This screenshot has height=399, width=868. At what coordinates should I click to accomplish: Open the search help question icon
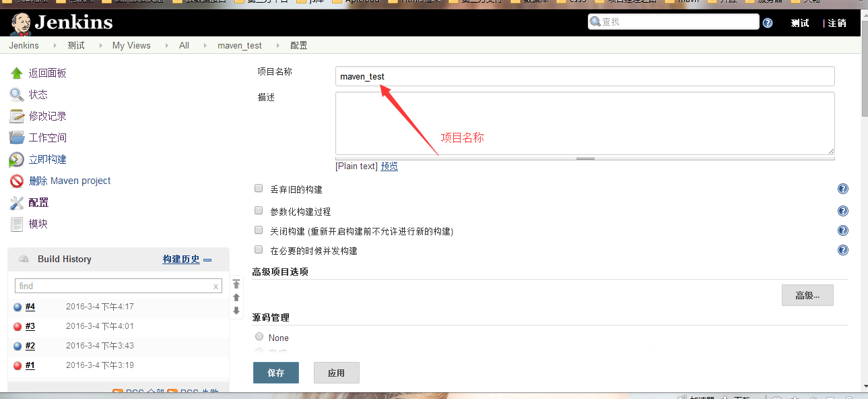click(x=768, y=23)
